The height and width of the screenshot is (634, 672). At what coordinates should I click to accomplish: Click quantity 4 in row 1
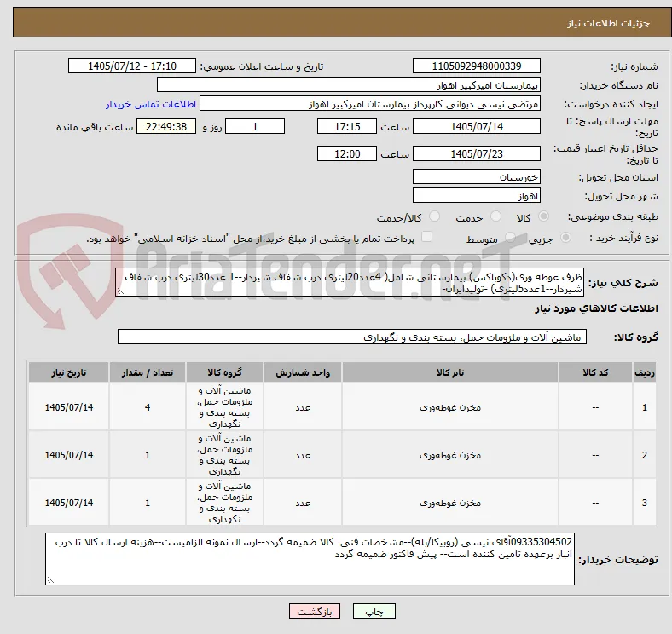(148, 407)
